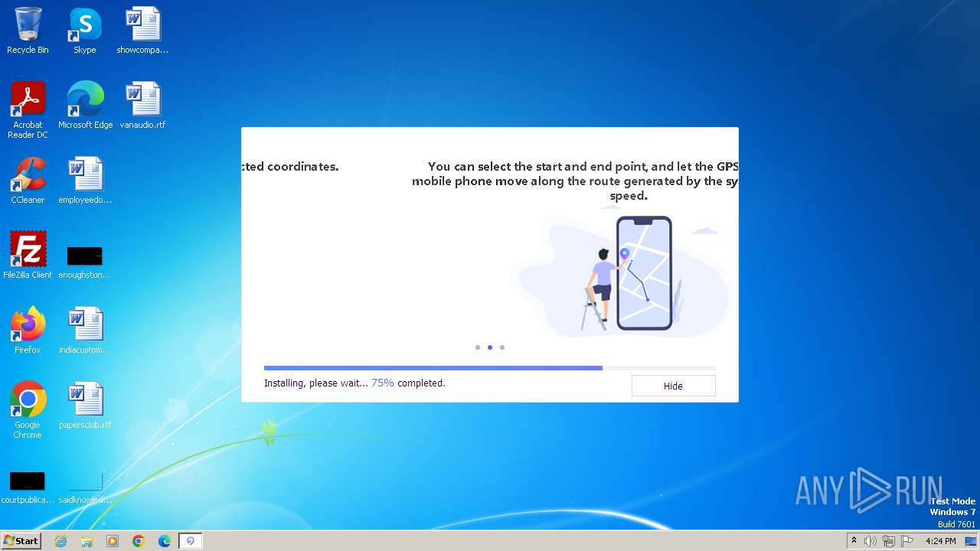Select the indiacustom... Word document
Image resolution: width=980 pixels, height=551 pixels.
pyautogui.click(x=85, y=331)
